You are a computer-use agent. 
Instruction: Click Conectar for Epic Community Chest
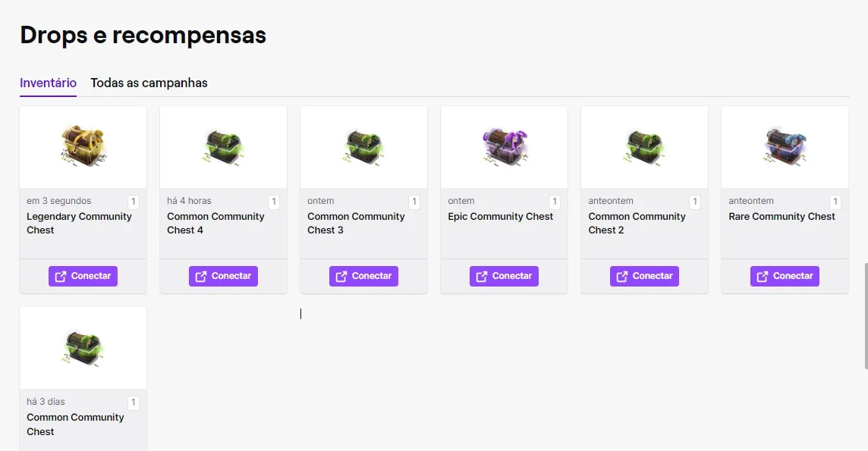[505, 276]
